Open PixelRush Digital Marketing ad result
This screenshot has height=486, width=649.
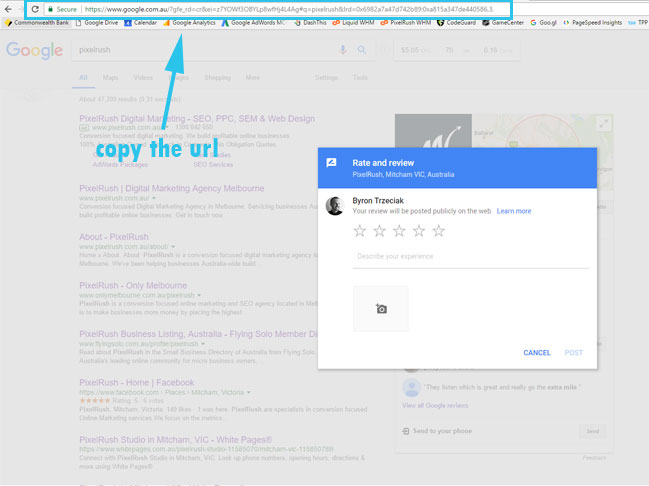(x=197, y=119)
